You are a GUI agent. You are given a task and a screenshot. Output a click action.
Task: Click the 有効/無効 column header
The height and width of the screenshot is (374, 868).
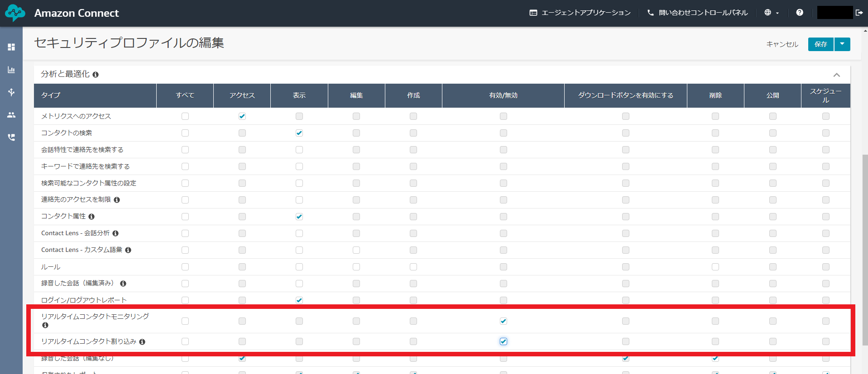point(504,95)
